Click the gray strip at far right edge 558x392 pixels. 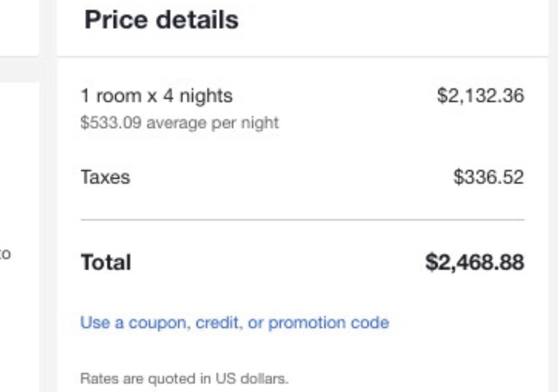click(554, 196)
